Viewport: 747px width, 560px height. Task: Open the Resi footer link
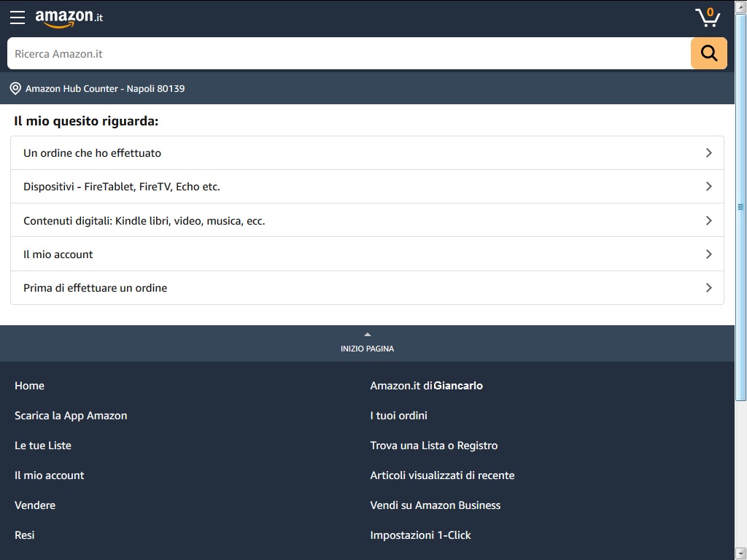(x=24, y=535)
